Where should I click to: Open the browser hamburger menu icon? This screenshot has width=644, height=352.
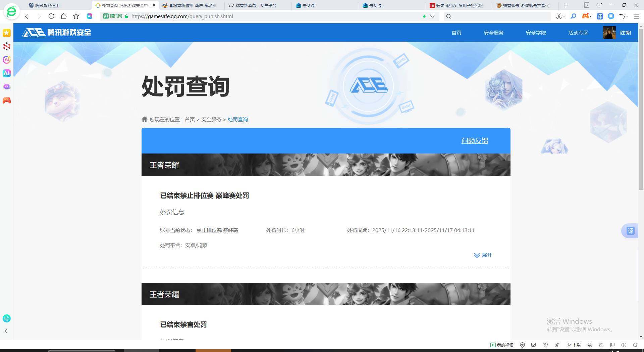tap(637, 16)
